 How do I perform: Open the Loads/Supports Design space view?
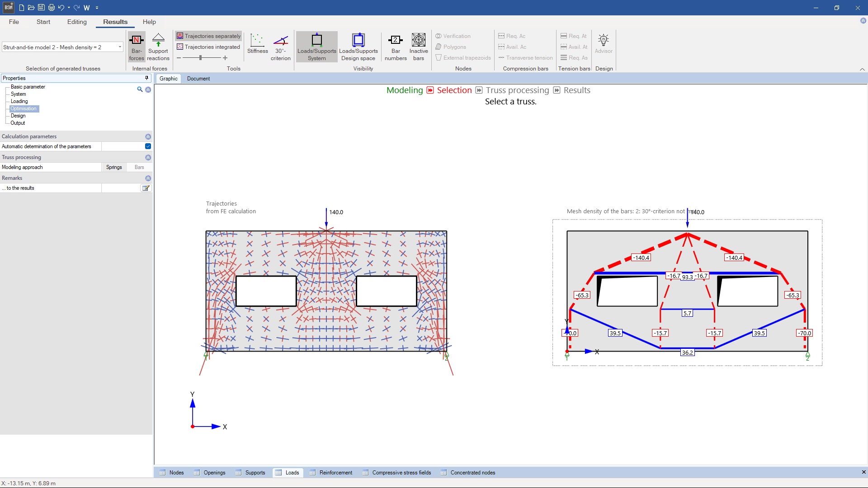358,47
